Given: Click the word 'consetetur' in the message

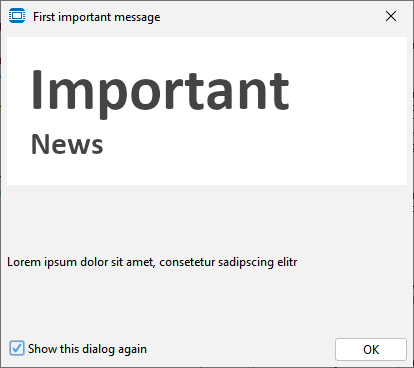Looking at the screenshot, I should pos(187,262).
